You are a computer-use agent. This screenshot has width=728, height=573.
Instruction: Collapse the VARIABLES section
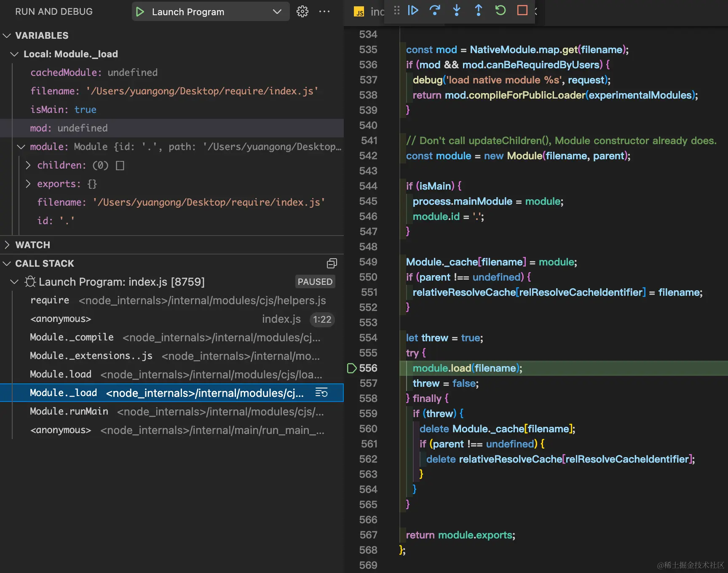7,35
